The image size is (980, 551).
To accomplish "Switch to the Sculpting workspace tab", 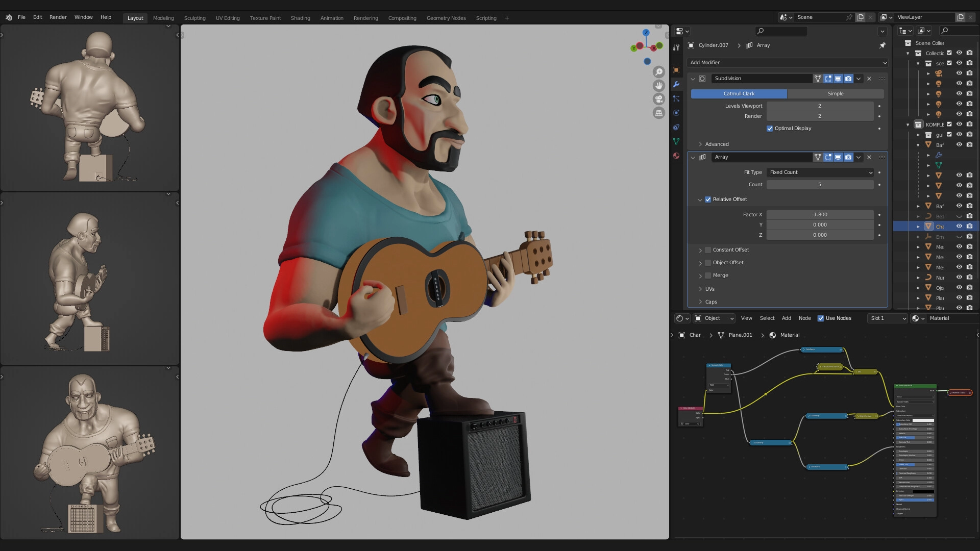I will pos(195,18).
